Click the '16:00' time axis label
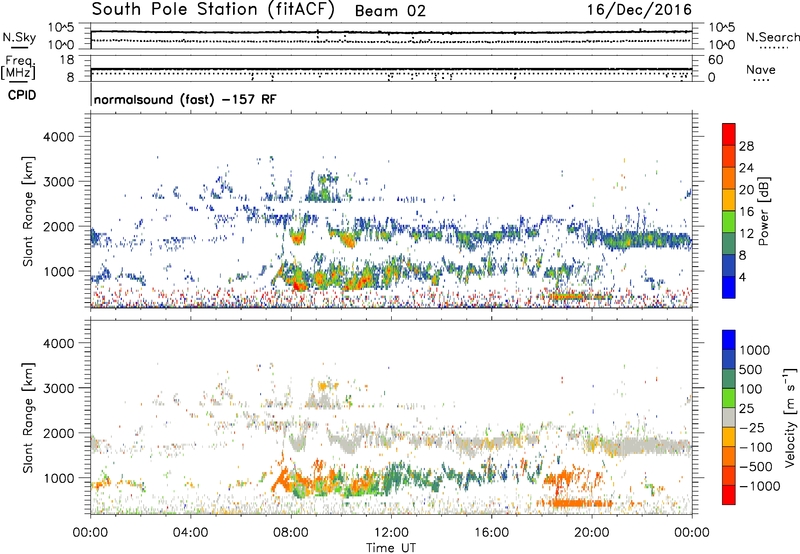The height and width of the screenshot is (554, 800). [491, 533]
